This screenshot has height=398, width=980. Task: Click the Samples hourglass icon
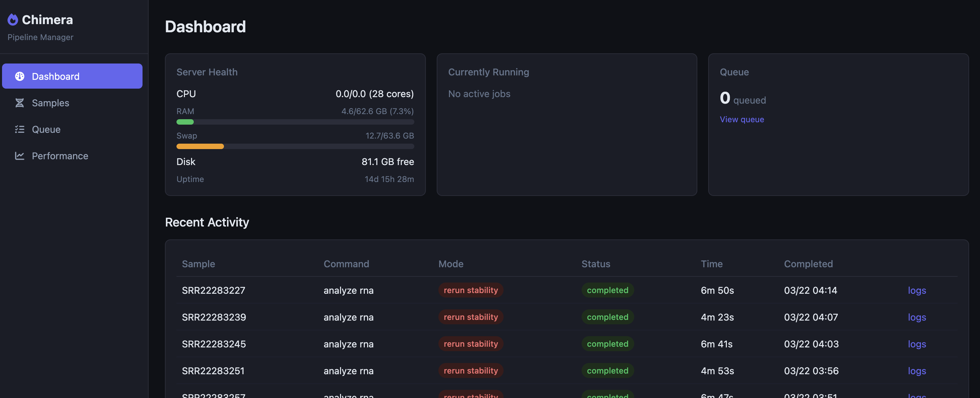tap(19, 103)
